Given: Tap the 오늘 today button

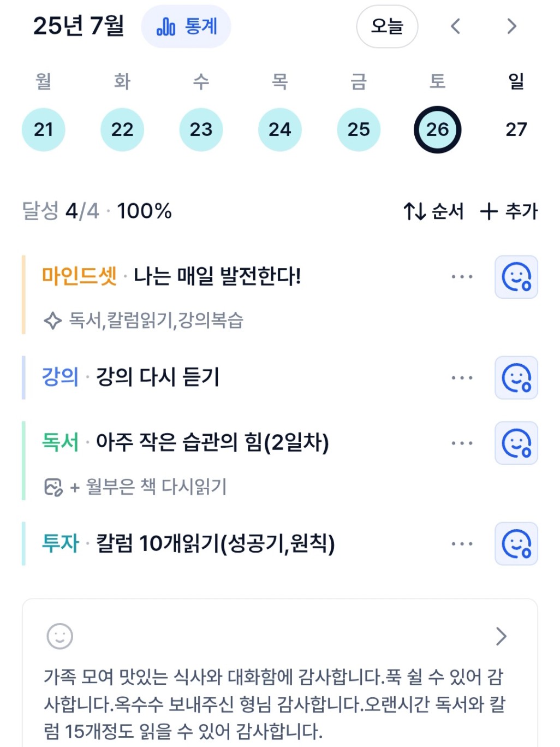Looking at the screenshot, I should coord(387,26).
